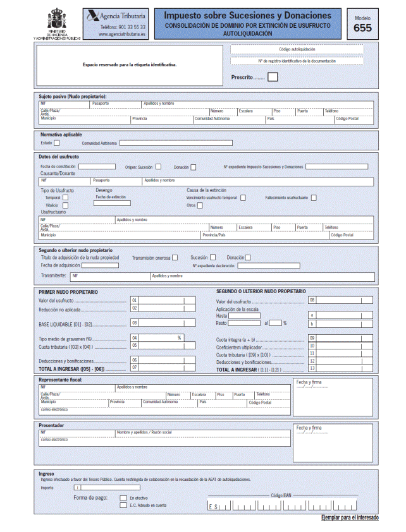Click the Importe field in Ingreso section
The height and width of the screenshot is (532, 406).
click(x=106, y=487)
